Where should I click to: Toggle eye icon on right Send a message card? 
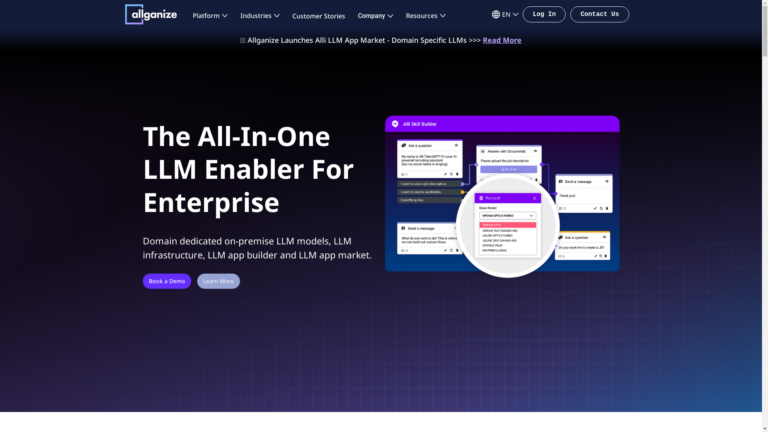(x=606, y=181)
